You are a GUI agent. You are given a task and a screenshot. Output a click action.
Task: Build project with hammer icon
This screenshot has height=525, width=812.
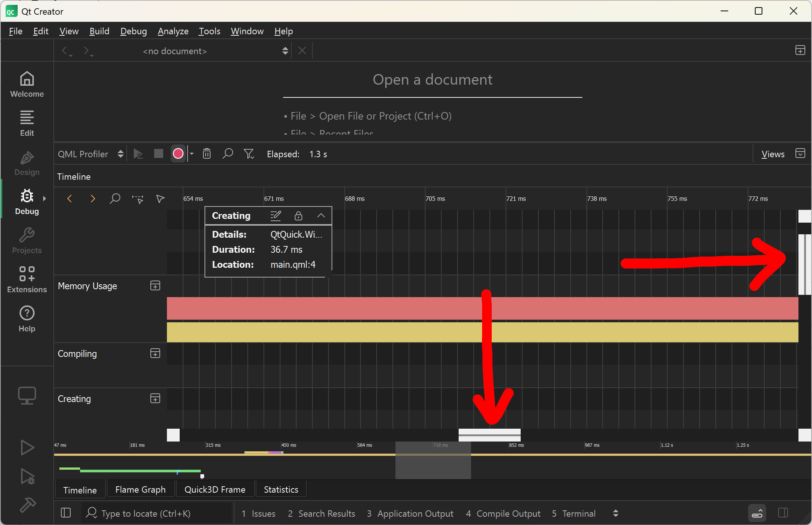pyautogui.click(x=27, y=505)
